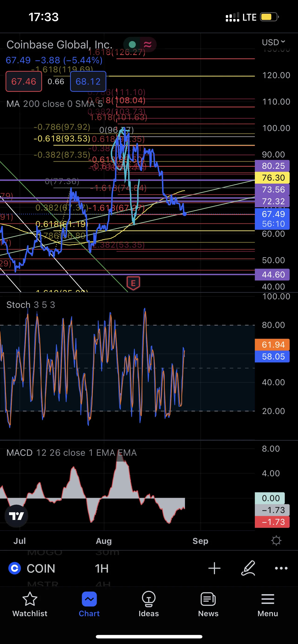Tap the MACD 0.00 value label

pyautogui.click(x=270, y=498)
